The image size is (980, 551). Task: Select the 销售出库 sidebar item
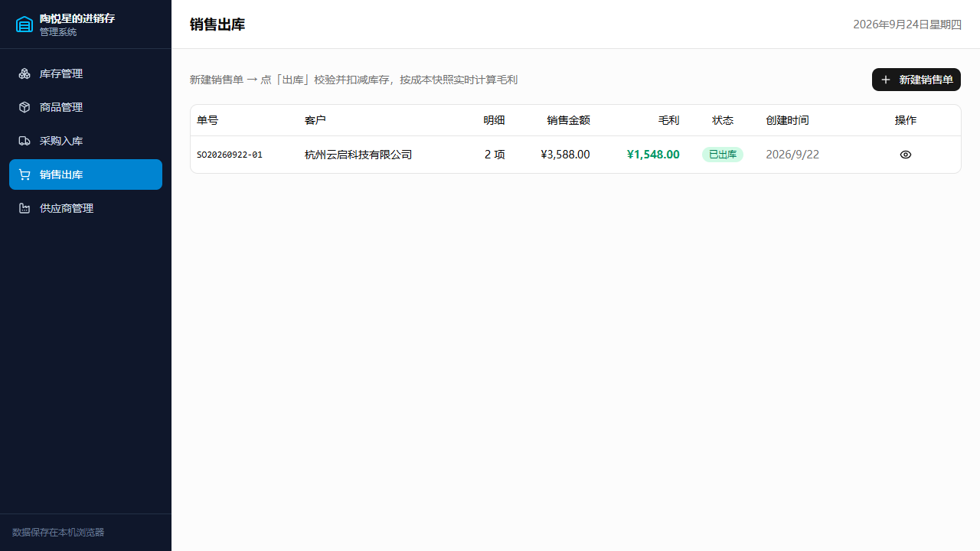tap(86, 174)
